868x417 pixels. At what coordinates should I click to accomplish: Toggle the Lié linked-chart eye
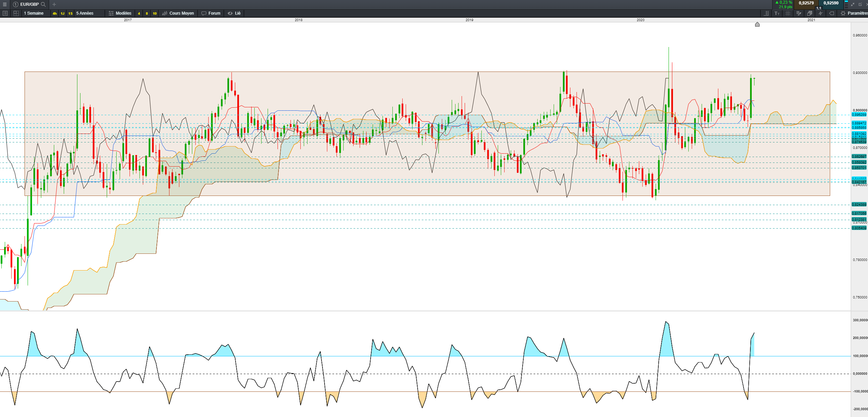coord(230,13)
